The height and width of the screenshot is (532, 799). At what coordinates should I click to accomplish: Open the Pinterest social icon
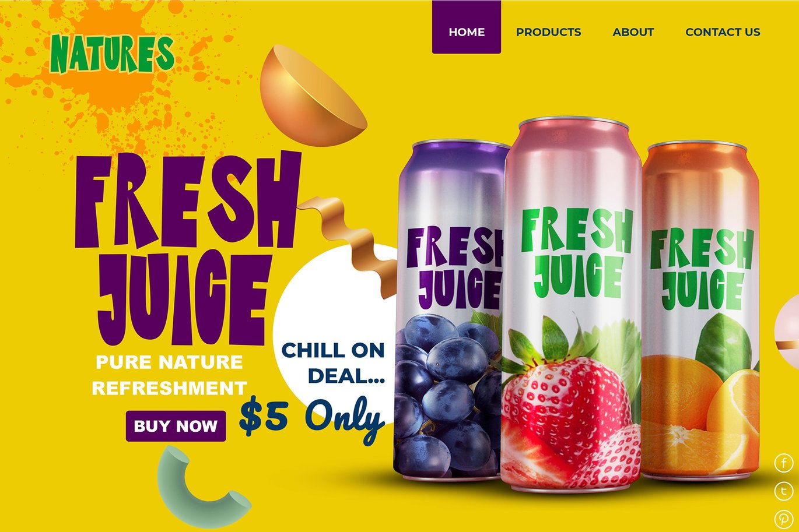pos(784,519)
